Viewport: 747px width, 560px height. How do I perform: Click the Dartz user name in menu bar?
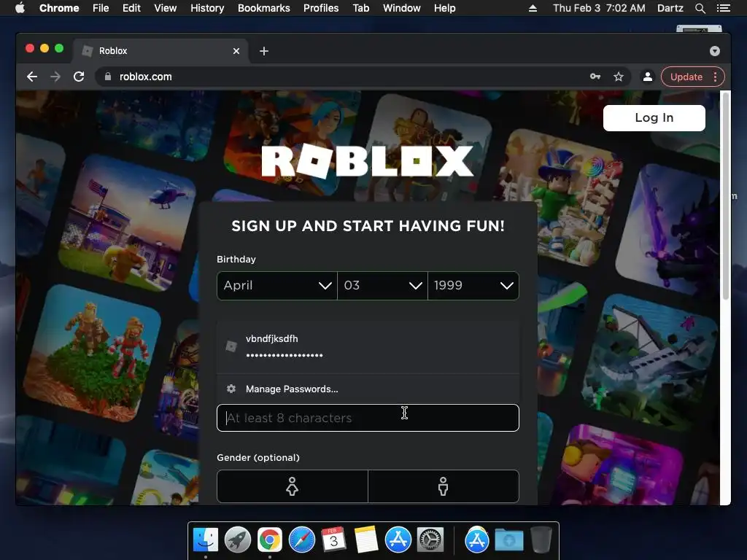point(670,8)
